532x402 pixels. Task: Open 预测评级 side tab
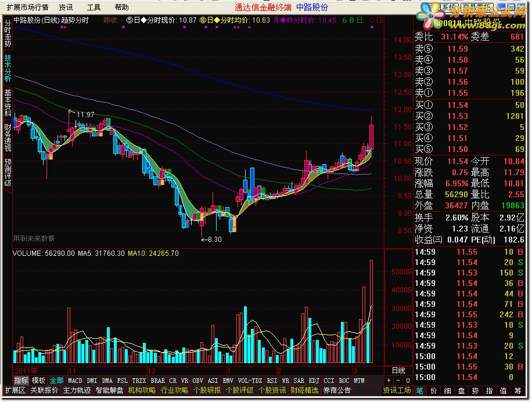pos(8,172)
